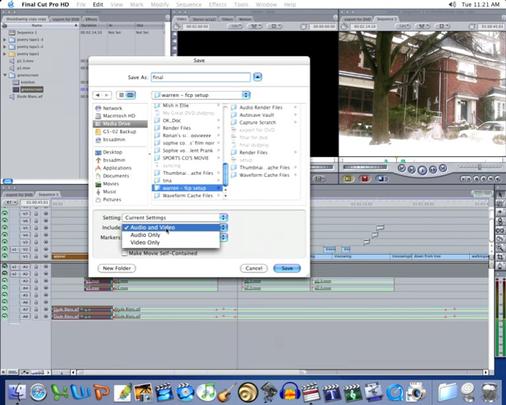This screenshot has width=506, height=405.
Task: Launch GarageBand from the Dock
Action: (x=226, y=392)
